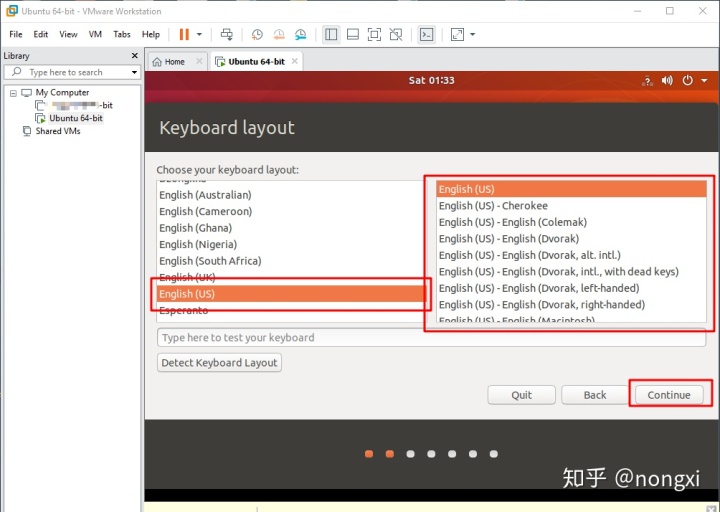
Task: Revert the VM to its previous snapshot
Action: [x=279, y=34]
